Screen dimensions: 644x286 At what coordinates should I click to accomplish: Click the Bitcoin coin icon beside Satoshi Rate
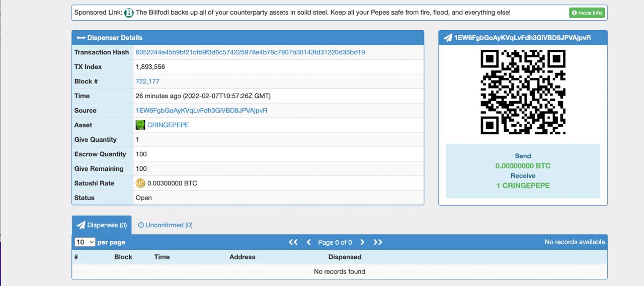click(x=140, y=183)
